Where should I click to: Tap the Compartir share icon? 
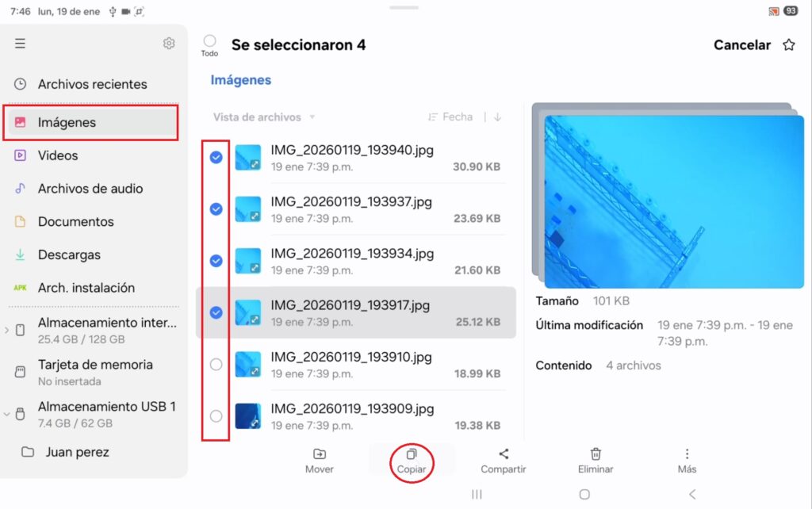(x=504, y=455)
